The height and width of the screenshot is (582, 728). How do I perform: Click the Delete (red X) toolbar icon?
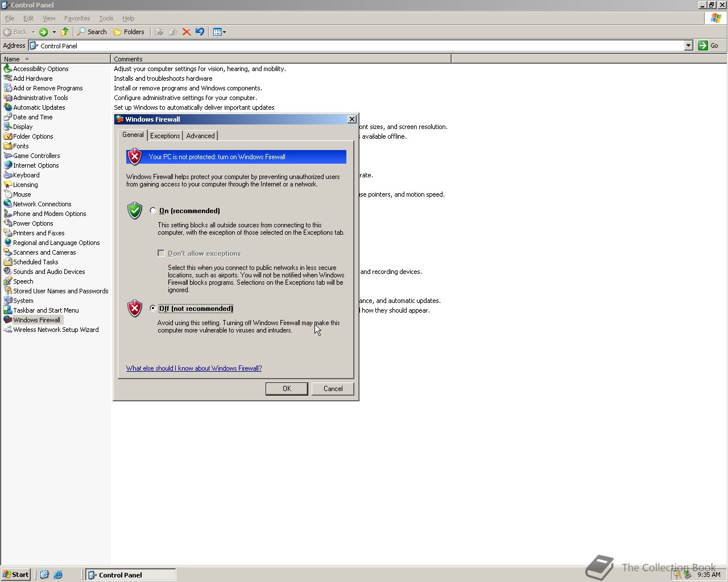point(186,32)
